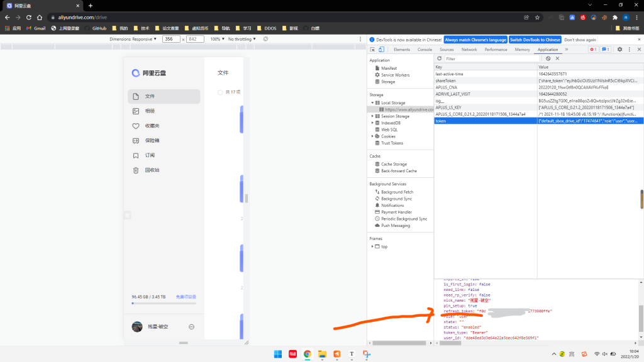The image size is (644, 362).
Task: Click the width dimension input field 356
Action: click(171, 39)
